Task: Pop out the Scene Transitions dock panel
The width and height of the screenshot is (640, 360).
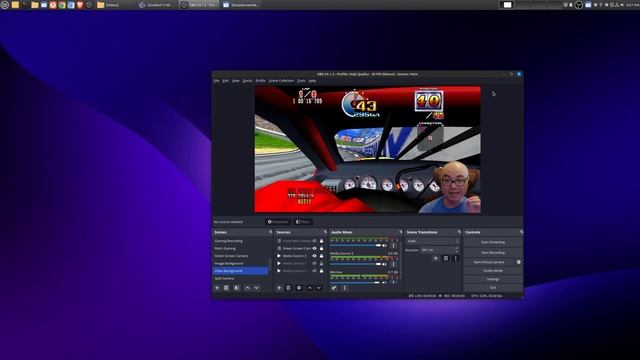Action: coord(459,232)
